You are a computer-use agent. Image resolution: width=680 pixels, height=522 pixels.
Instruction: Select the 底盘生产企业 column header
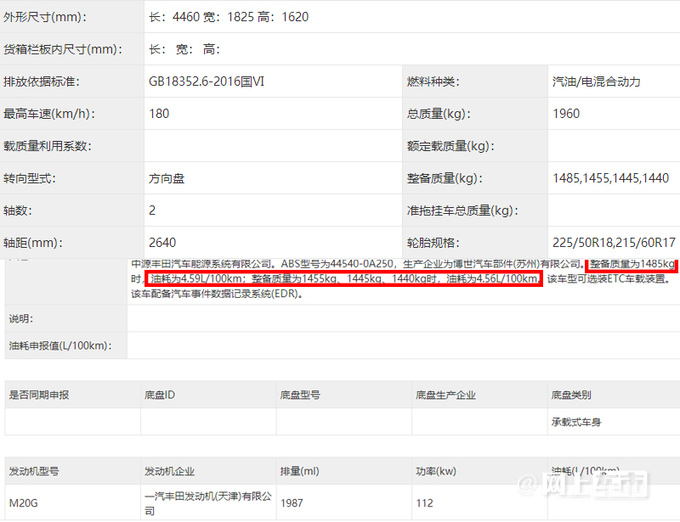point(446,395)
